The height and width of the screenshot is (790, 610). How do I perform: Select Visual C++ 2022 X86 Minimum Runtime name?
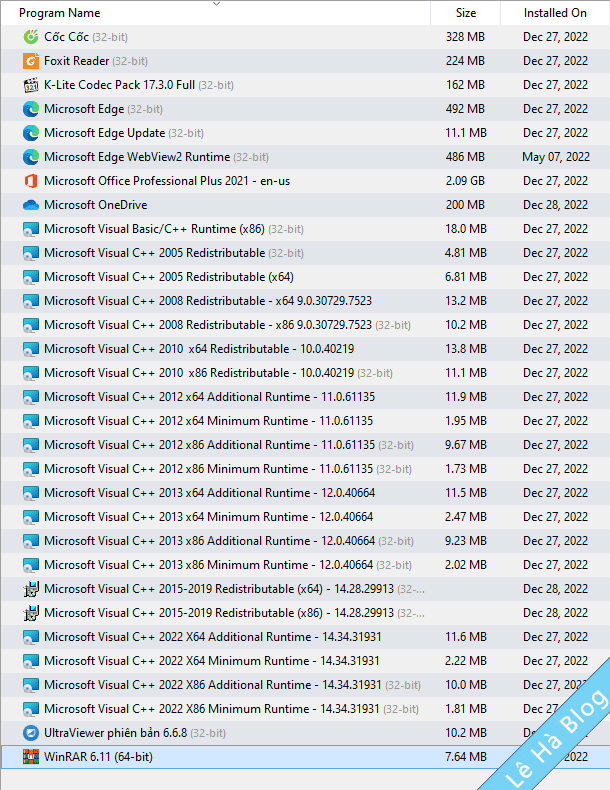[231, 709]
